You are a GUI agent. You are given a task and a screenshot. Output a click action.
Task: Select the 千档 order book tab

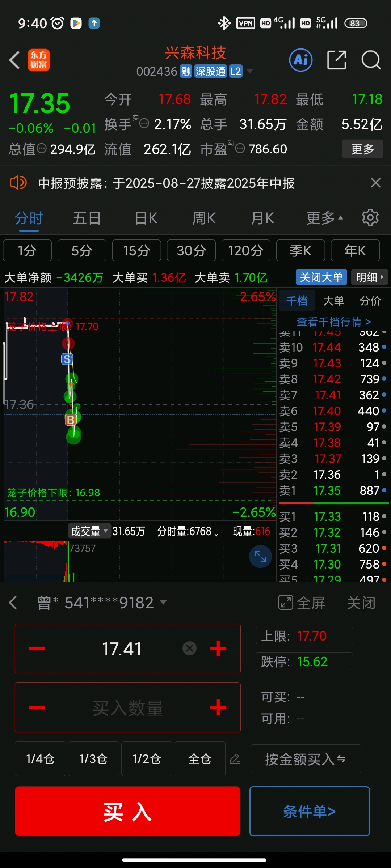click(297, 301)
